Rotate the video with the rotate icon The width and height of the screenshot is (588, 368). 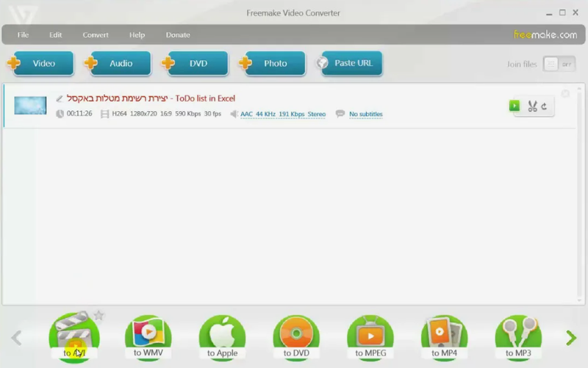544,107
